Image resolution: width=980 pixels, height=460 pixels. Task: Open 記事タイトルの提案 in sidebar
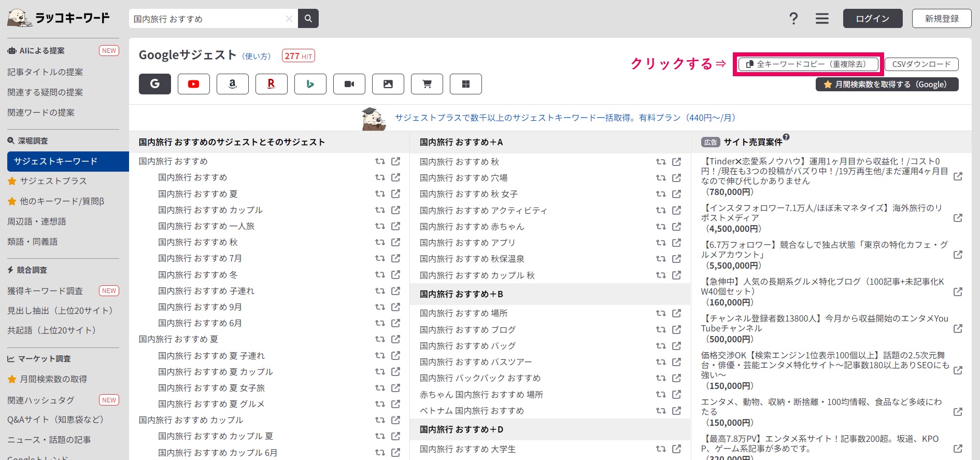pos(45,72)
